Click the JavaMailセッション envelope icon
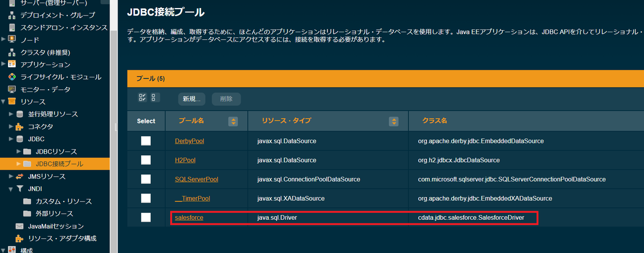The width and height of the screenshot is (644, 253). coord(20,226)
